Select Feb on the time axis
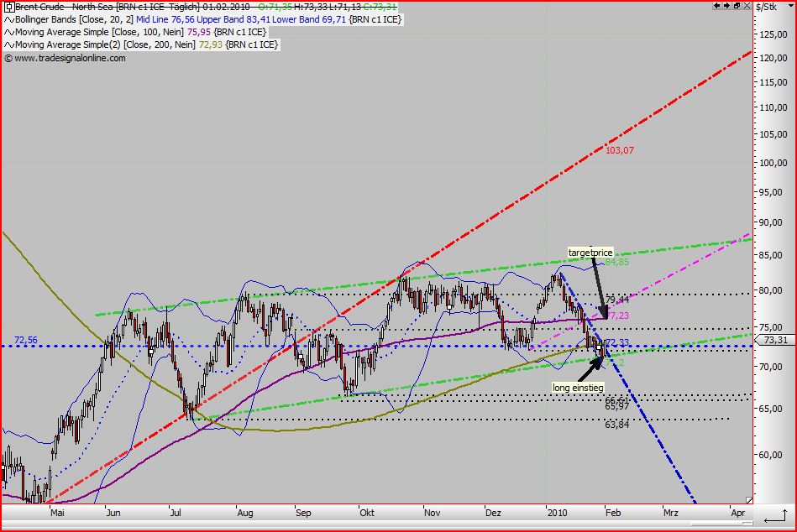Viewport: 797px width, 532px height. 613,512
